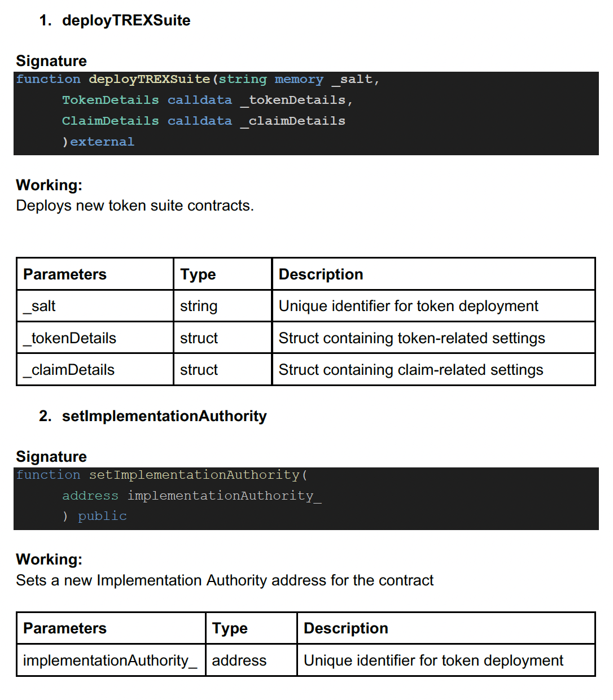Click the 'public' keyword in code
The image size is (613, 700).
tap(102, 516)
